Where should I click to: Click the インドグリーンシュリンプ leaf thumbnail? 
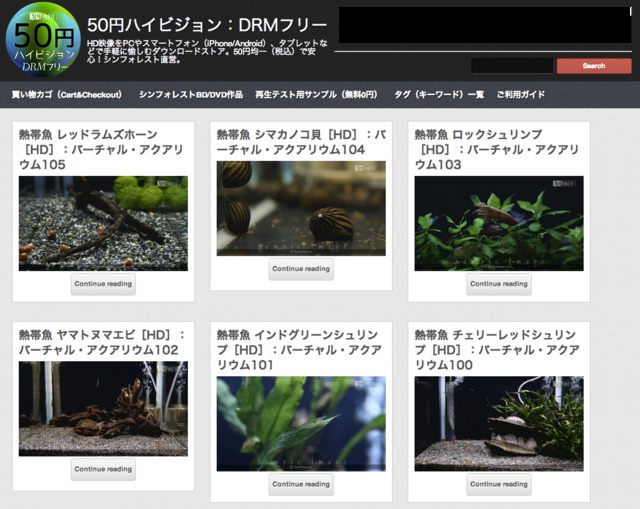click(301, 423)
